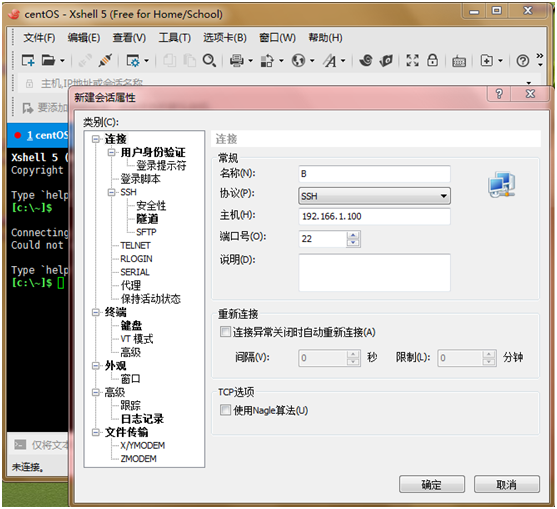Click the network computers icon in dialog

[x=501, y=185]
